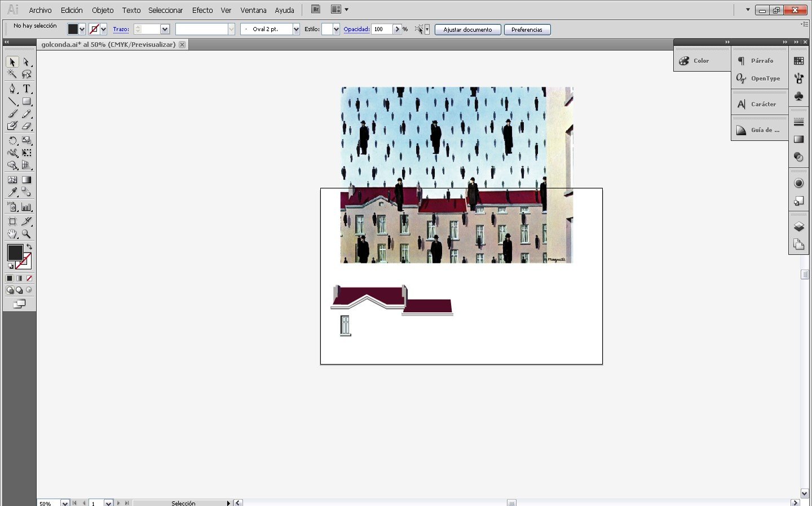Expand the opacity slider arrow
Image resolution: width=812 pixels, height=506 pixels.
[x=397, y=29]
